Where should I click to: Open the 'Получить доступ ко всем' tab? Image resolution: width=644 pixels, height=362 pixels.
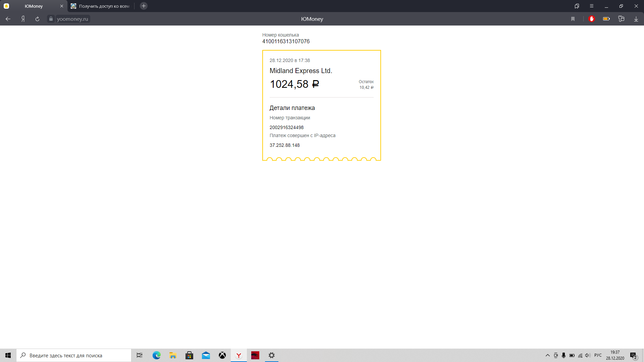pos(101,6)
